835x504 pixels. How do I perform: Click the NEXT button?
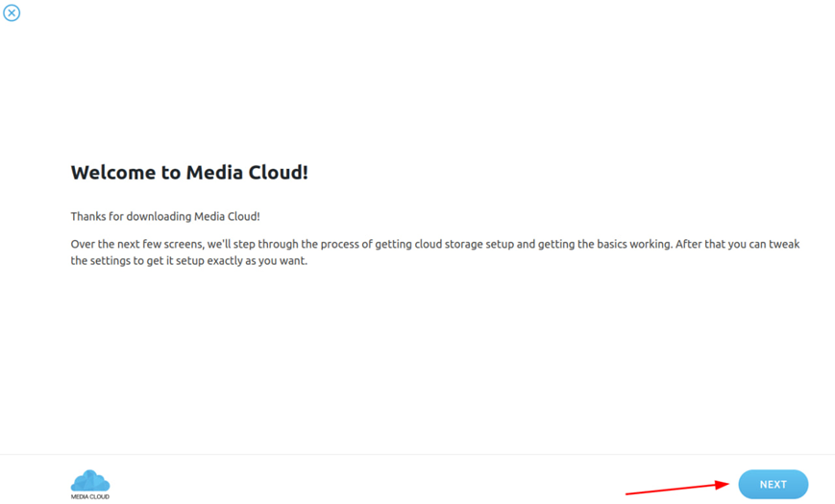pyautogui.click(x=773, y=485)
